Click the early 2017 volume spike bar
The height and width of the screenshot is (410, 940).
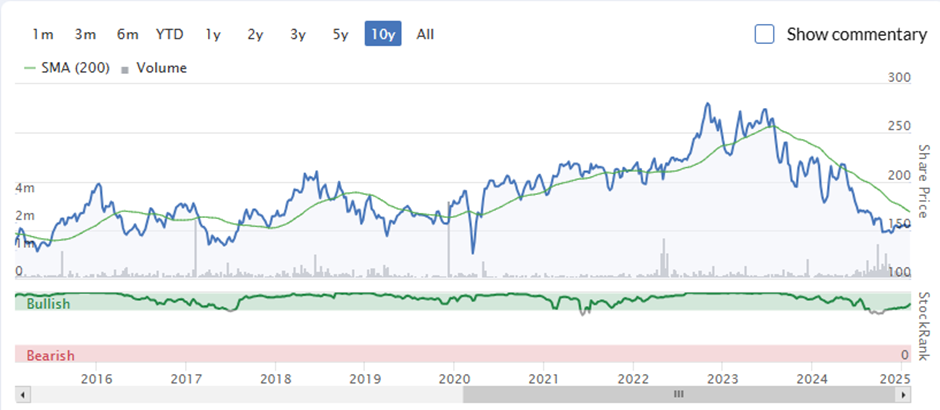[195, 249]
